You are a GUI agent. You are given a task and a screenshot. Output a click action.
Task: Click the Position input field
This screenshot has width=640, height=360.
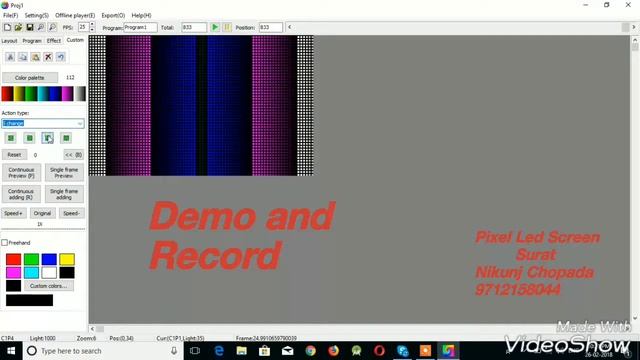click(271, 27)
